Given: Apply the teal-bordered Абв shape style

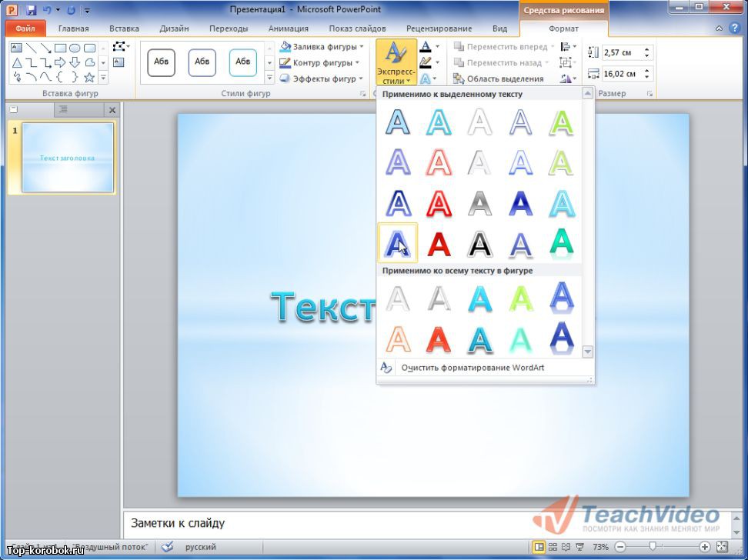Looking at the screenshot, I should point(243,62).
